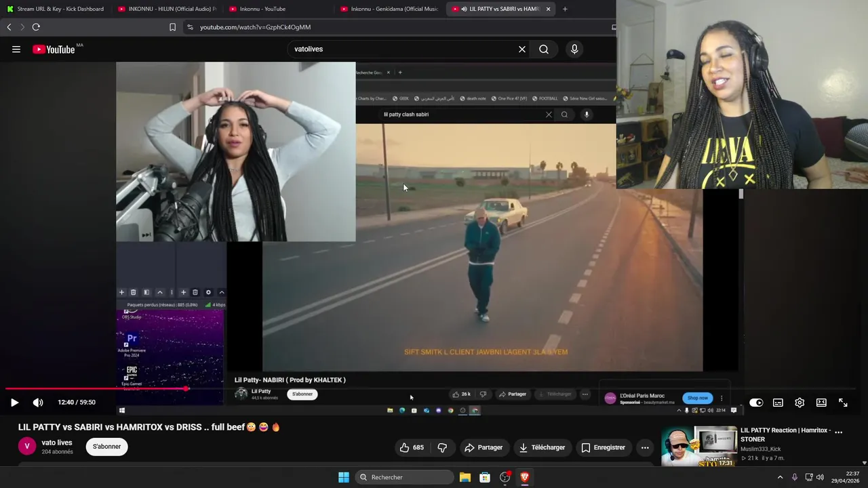Start voice search with the microphone
The height and width of the screenshot is (488, 868).
574,49
